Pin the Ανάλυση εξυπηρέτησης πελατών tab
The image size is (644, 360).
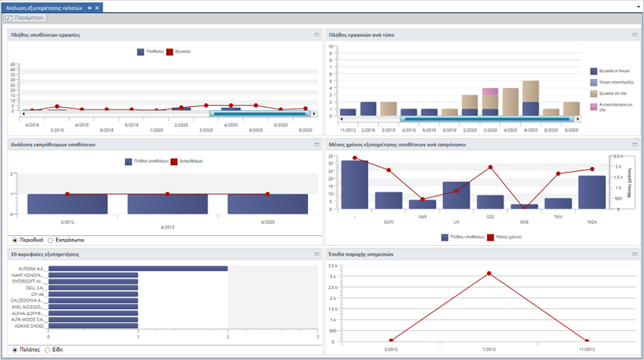90,8
